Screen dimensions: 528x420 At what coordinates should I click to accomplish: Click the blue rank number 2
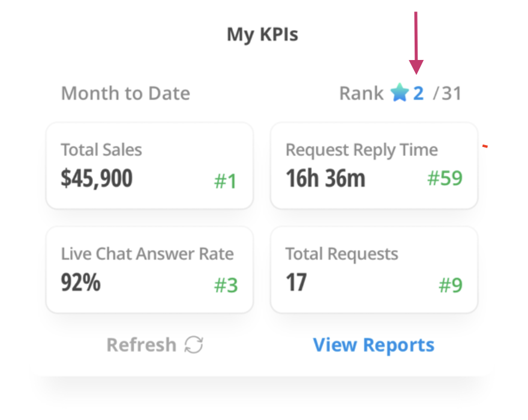pyautogui.click(x=418, y=93)
